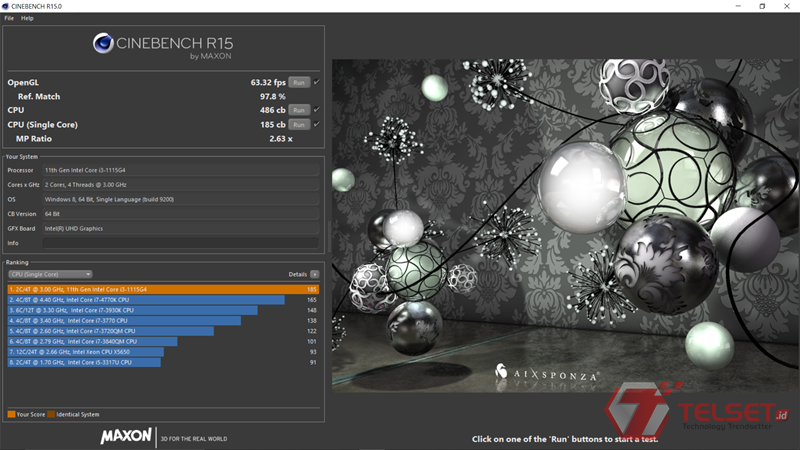Select the ranking row for i3-1115G4
The width and height of the screenshot is (800, 450).
163,289
